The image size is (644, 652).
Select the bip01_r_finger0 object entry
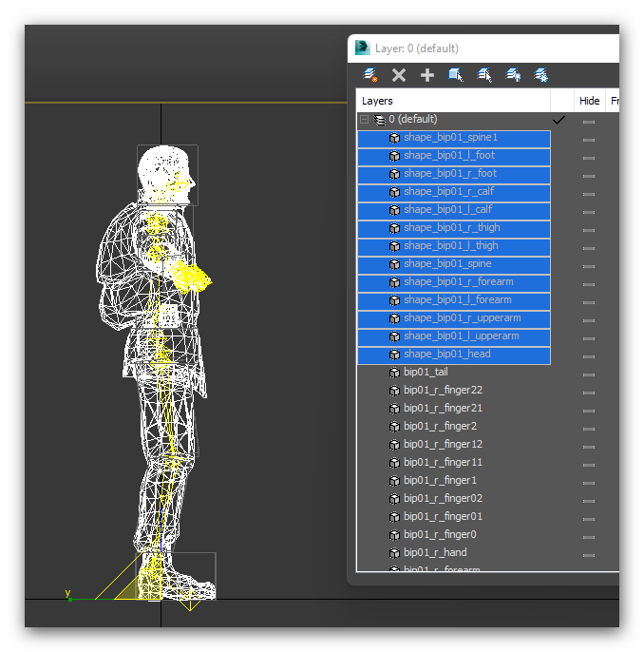[440, 535]
